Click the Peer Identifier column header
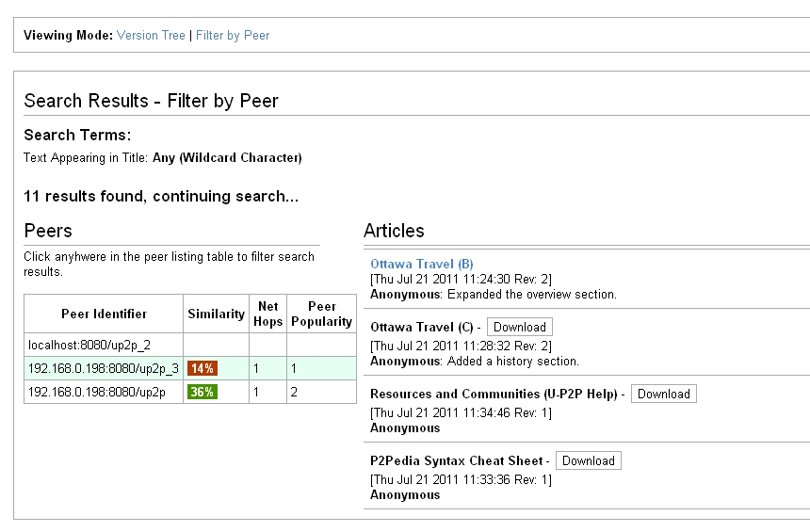Screen dimensions: 810x532 click(104, 314)
